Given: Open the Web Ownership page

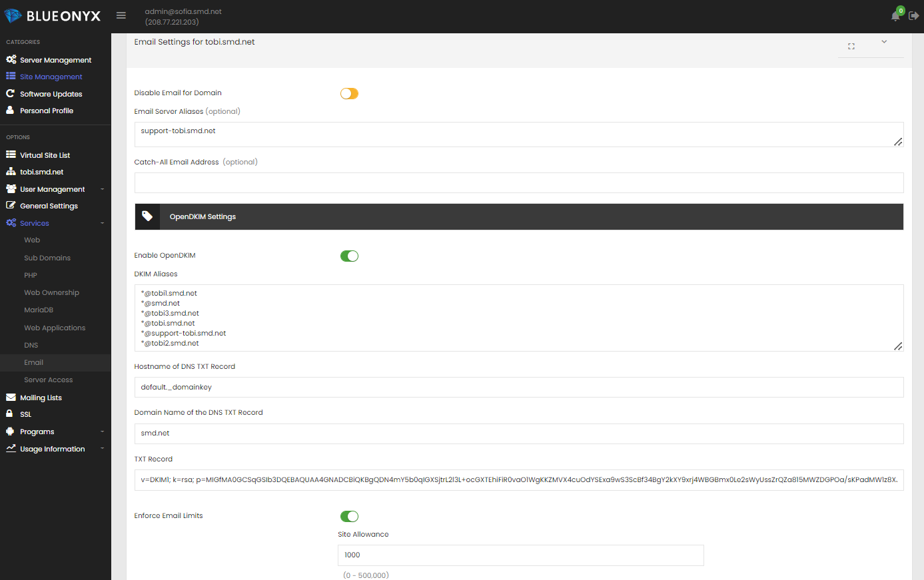Looking at the screenshot, I should click(51, 292).
